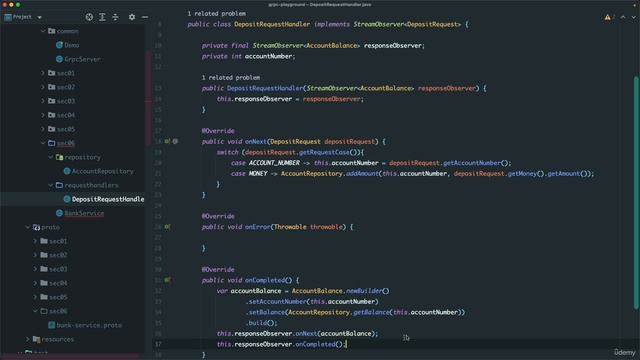The image size is (640, 360).
Task: Expand the resources folder
Action: point(27,339)
